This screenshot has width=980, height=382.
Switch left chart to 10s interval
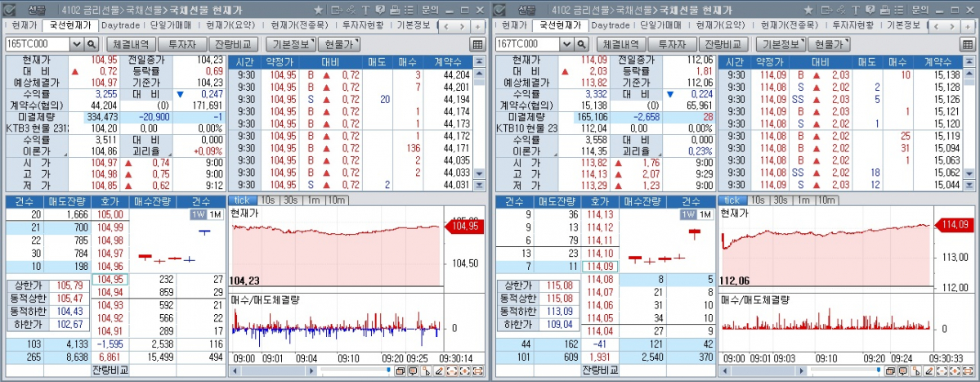click(x=268, y=200)
